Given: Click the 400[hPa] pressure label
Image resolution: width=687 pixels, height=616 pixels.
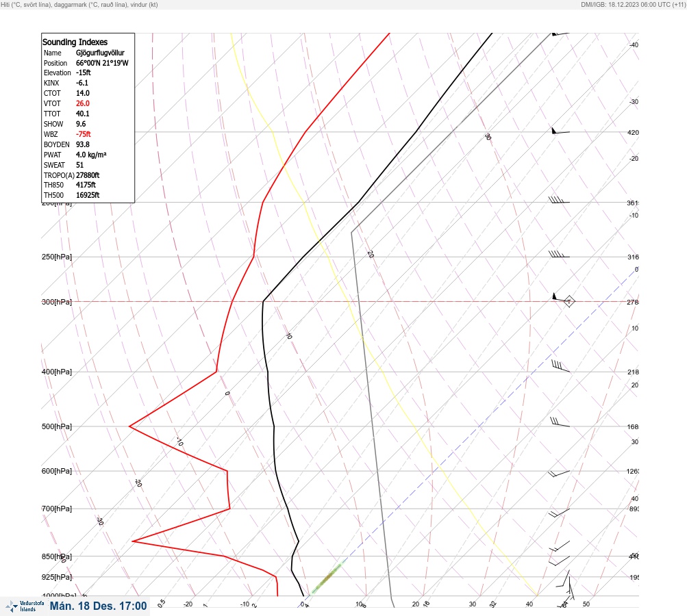Looking at the screenshot, I should pyautogui.click(x=57, y=372).
